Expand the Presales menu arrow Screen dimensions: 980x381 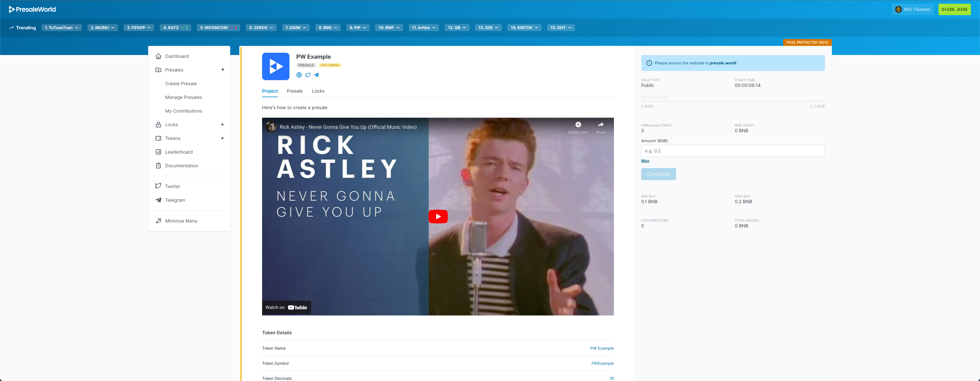pos(222,70)
